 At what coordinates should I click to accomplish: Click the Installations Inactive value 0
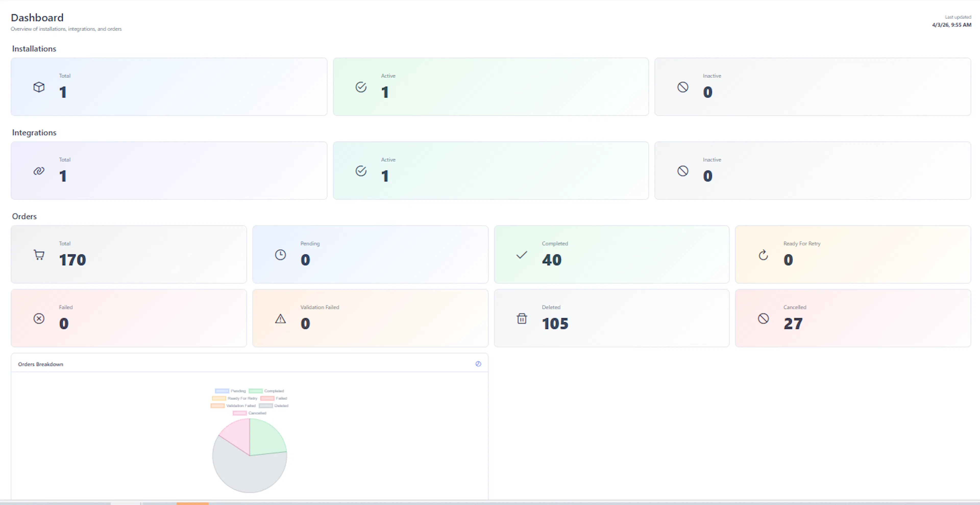(x=708, y=92)
